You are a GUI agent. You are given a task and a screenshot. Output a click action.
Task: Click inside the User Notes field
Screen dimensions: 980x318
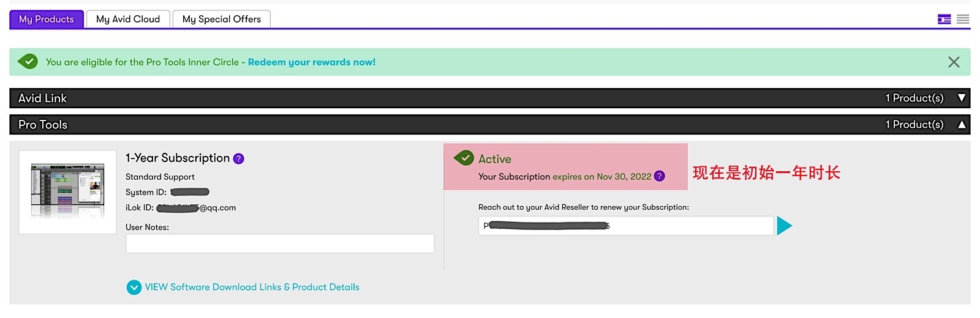(280, 243)
